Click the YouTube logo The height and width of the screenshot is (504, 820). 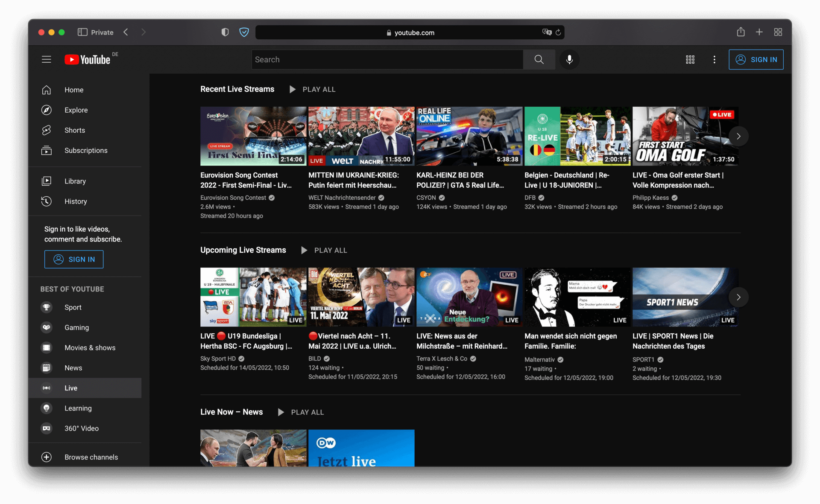point(88,59)
